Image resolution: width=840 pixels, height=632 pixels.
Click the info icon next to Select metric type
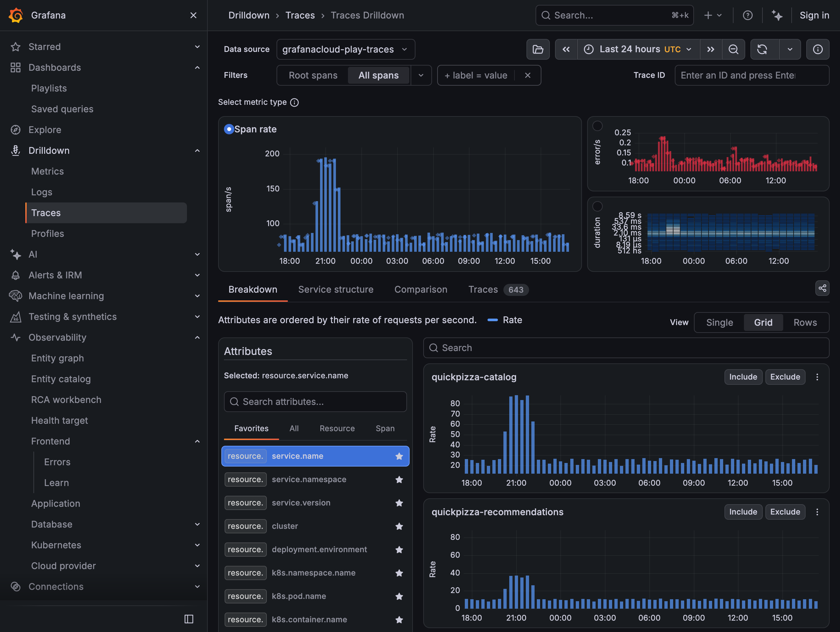click(294, 103)
